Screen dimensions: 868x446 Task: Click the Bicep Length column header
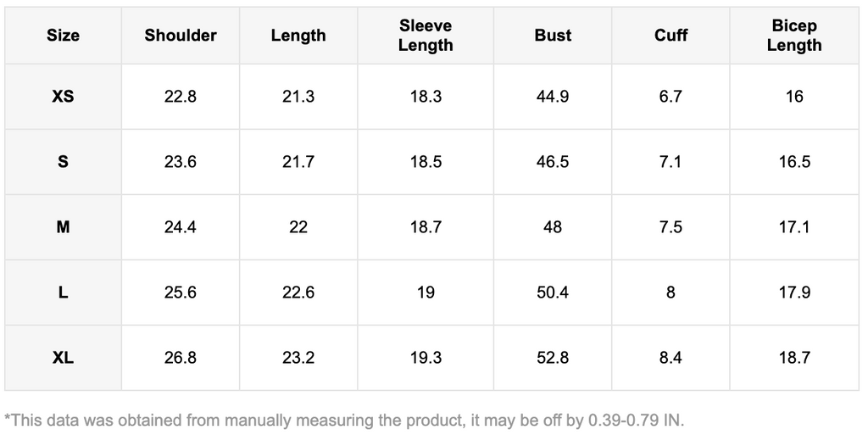[x=794, y=36]
